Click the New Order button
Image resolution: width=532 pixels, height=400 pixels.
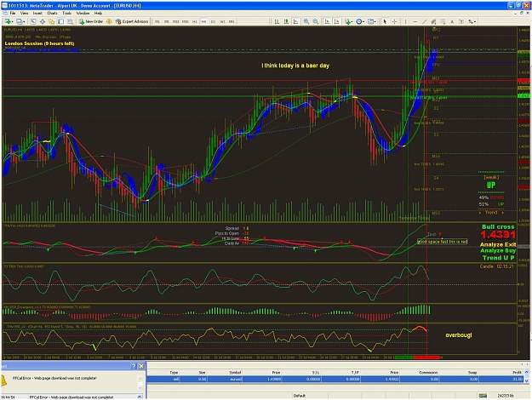[x=91, y=21]
